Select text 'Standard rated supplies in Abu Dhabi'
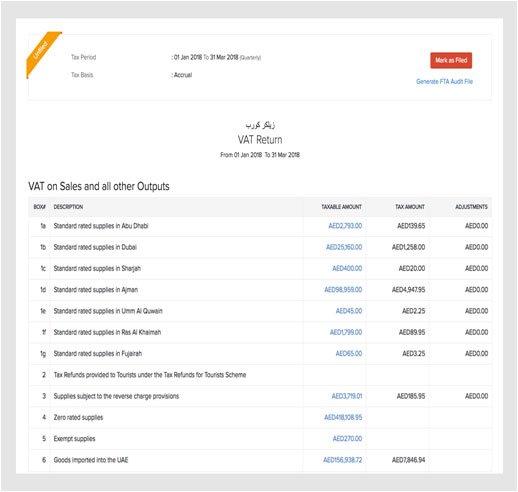Screen dimensions: 518x492 click(x=101, y=226)
